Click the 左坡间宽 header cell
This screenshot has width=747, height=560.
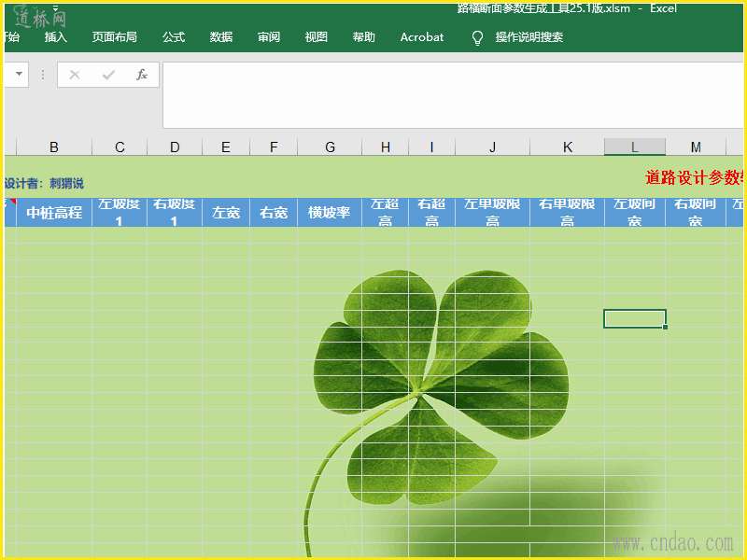(635, 213)
